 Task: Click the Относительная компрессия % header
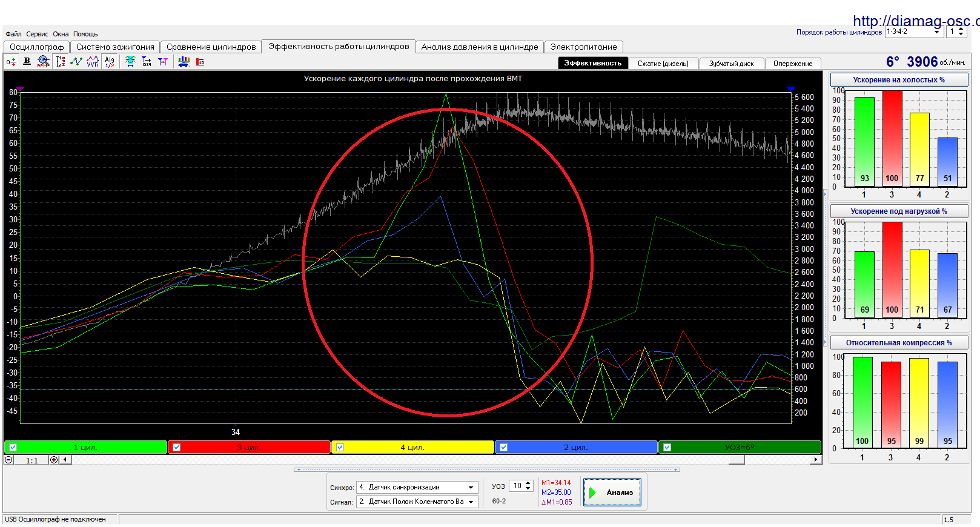899,343
